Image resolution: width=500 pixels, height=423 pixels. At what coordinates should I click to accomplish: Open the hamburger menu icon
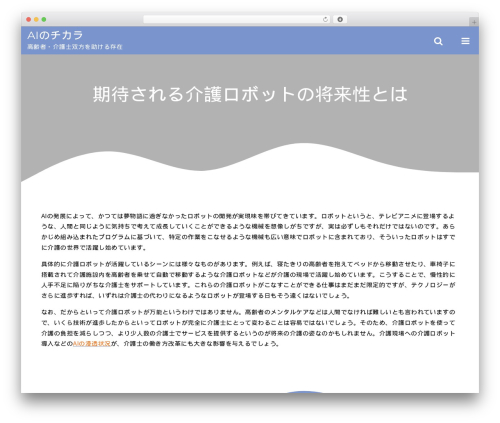(x=465, y=41)
